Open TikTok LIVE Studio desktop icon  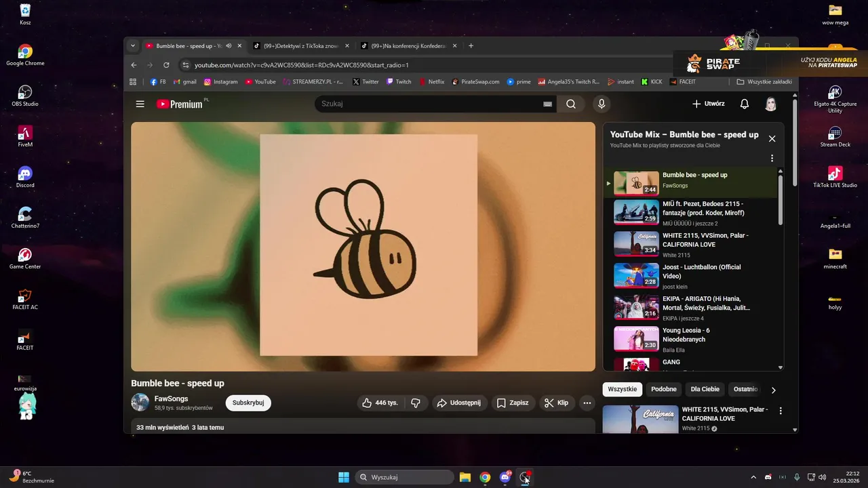[x=835, y=177]
